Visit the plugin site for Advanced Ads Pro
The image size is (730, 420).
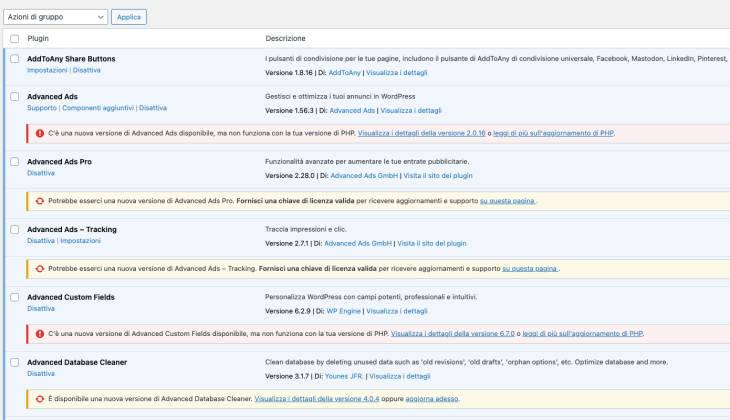pyautogui.click(x=438, y=176)
